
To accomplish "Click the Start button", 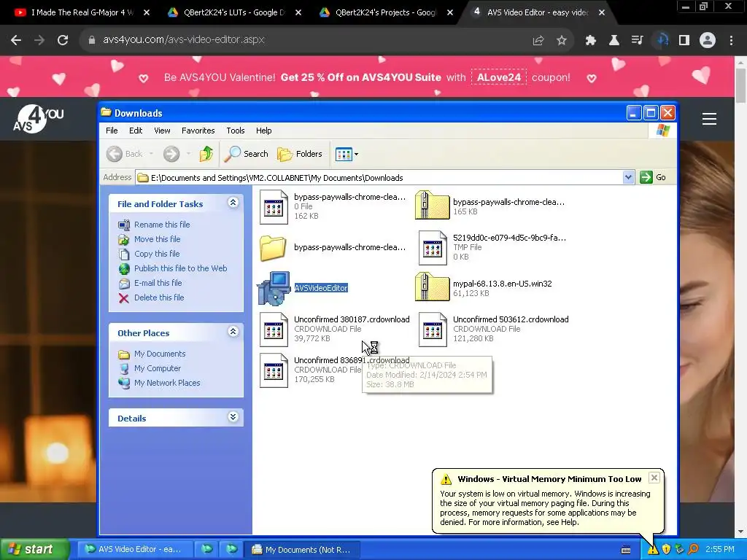I will (34, 549).
